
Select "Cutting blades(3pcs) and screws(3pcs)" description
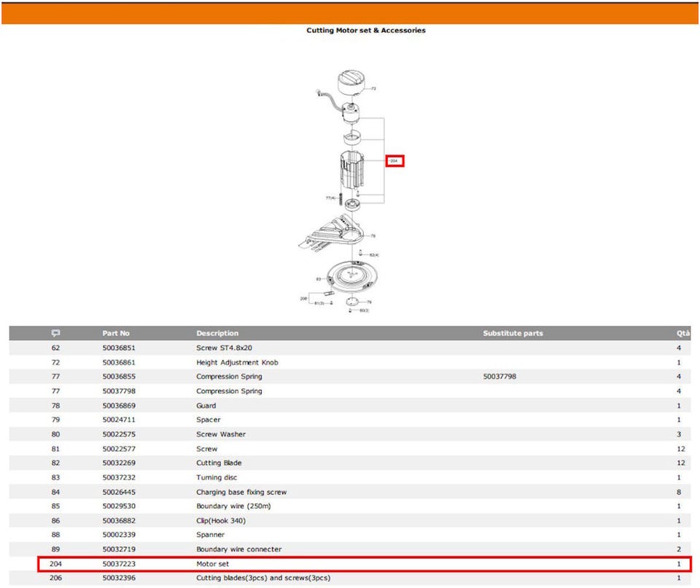263,579
